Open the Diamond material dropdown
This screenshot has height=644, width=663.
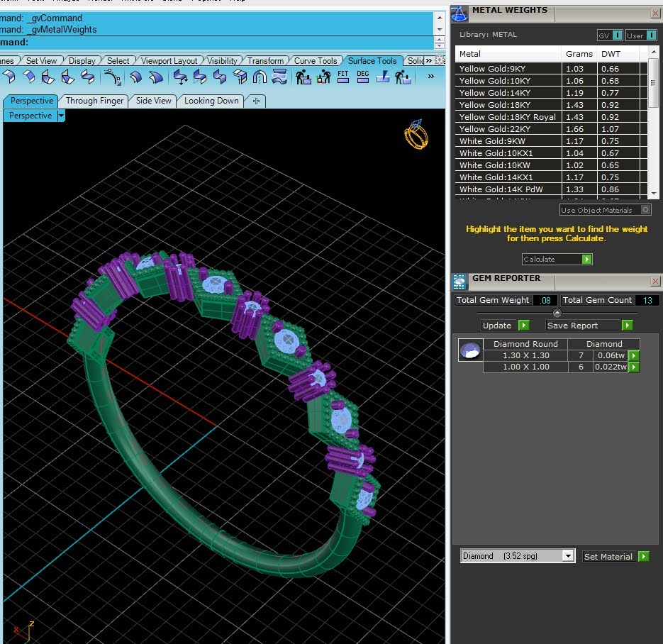[568, 555]
